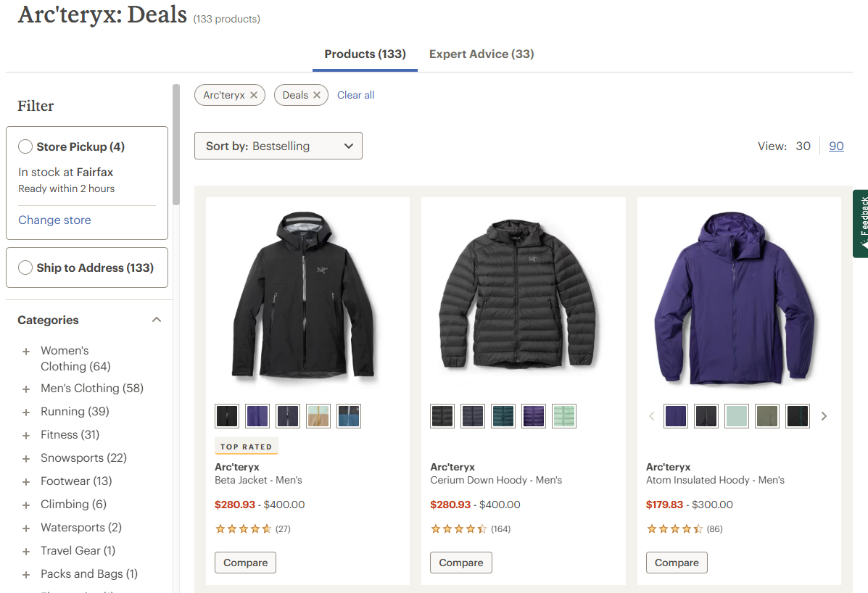Image resolution: width=868 pixels, height=593 pixels.
Task: Open the Sort by Bestselling dropdown
Action: pos(278,145)
